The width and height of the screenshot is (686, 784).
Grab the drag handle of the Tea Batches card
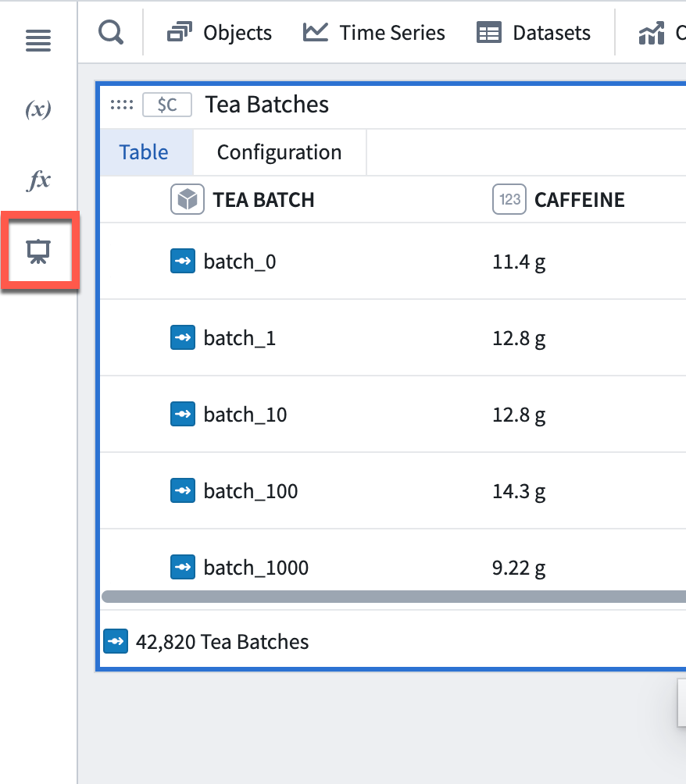point(122,105)
